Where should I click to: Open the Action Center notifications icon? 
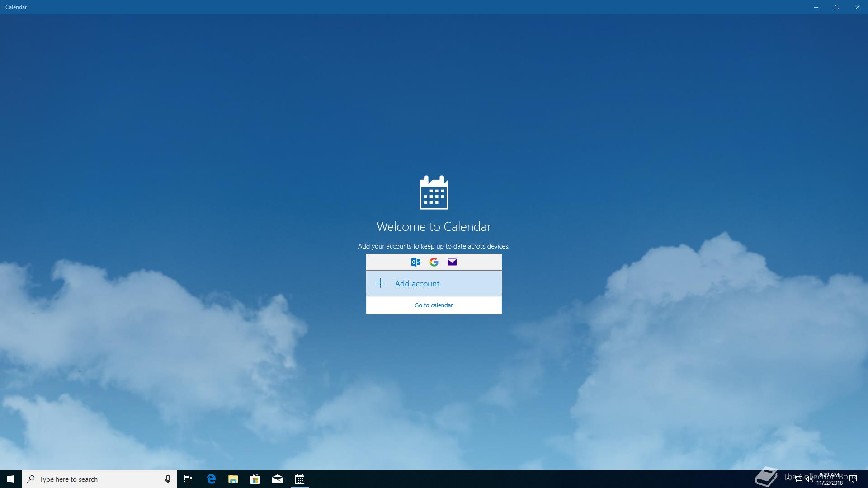point(853,479)
